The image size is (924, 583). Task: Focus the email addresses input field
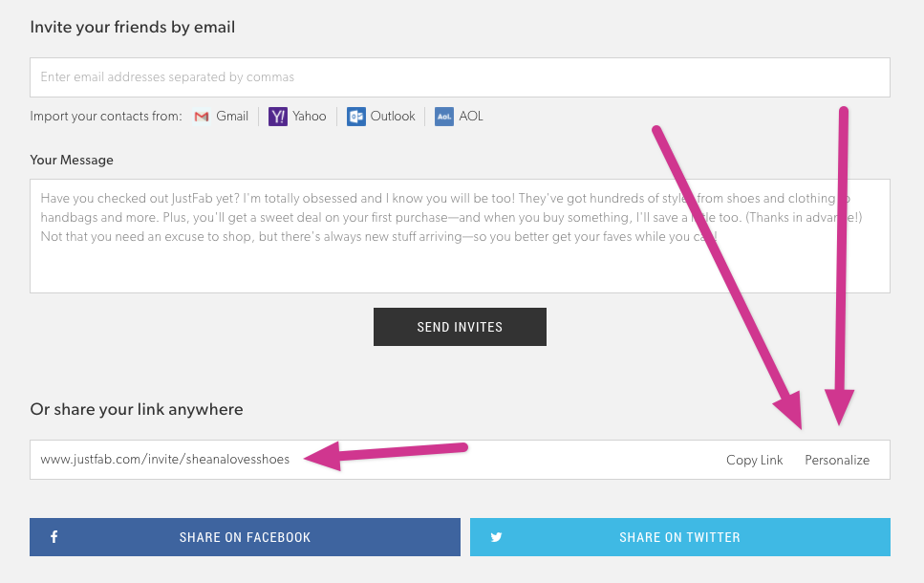coord(460,77)
